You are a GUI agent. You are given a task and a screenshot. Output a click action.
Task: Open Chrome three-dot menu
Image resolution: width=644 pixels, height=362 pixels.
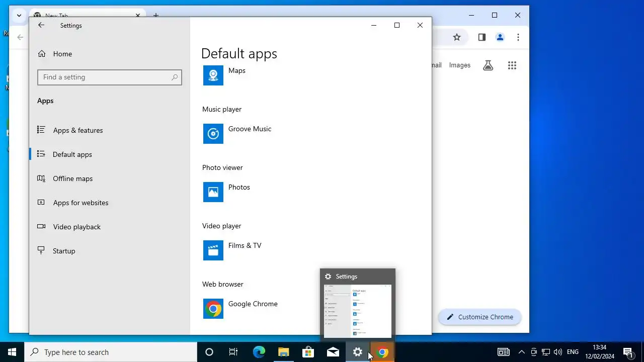pos(518,37)
